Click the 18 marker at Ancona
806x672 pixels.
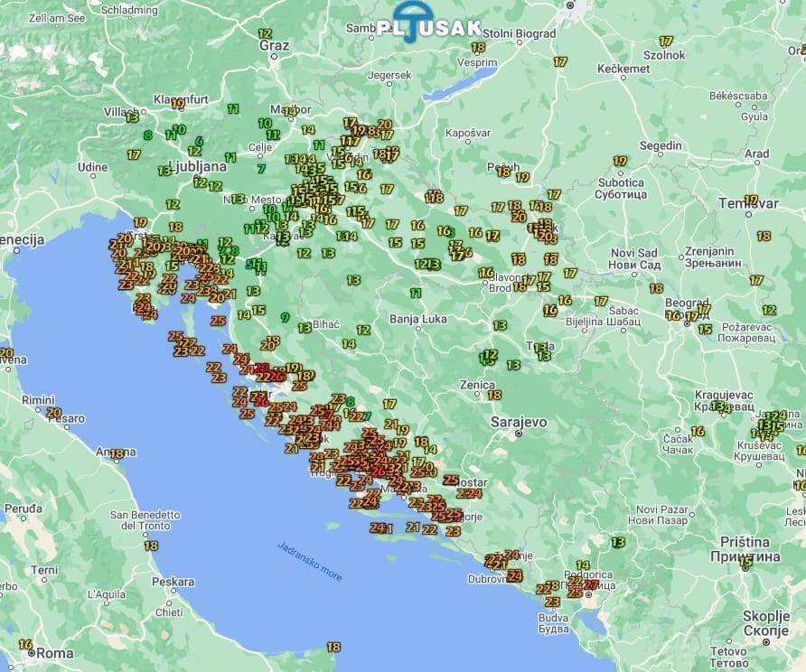click(117, 454)
